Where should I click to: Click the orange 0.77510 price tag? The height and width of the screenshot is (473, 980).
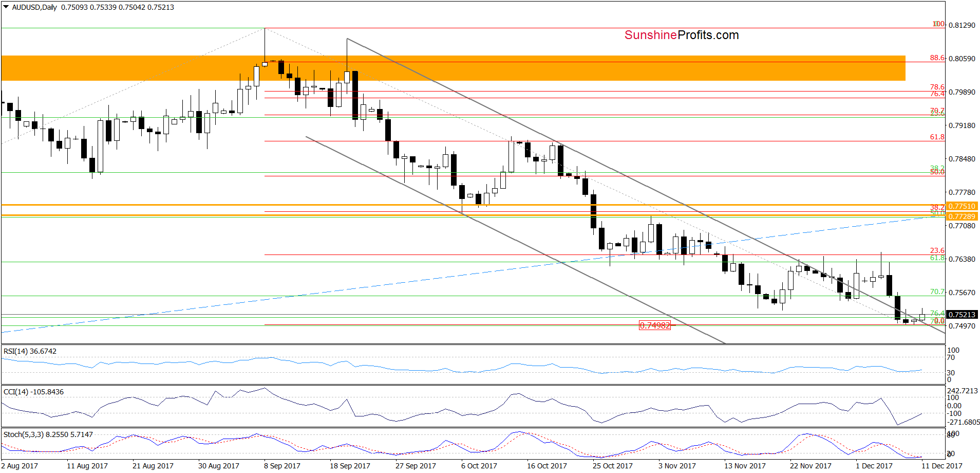(x=962, y=206)
